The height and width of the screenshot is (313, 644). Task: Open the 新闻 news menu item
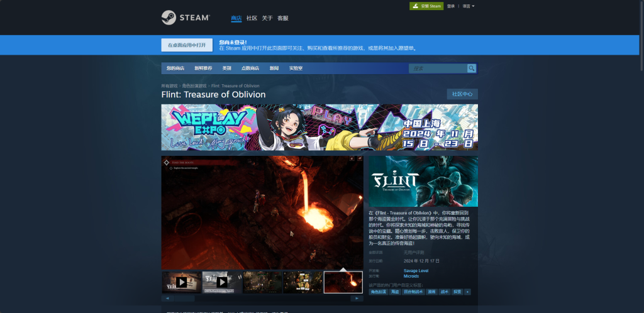(274, 68)
